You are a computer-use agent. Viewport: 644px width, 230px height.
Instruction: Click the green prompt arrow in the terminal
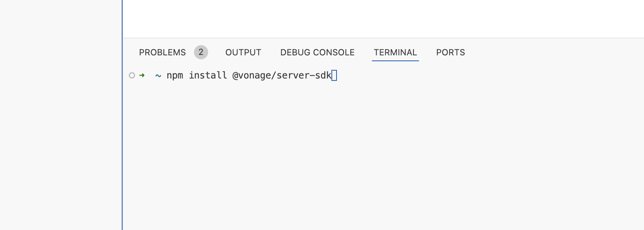tap(142, 75)
